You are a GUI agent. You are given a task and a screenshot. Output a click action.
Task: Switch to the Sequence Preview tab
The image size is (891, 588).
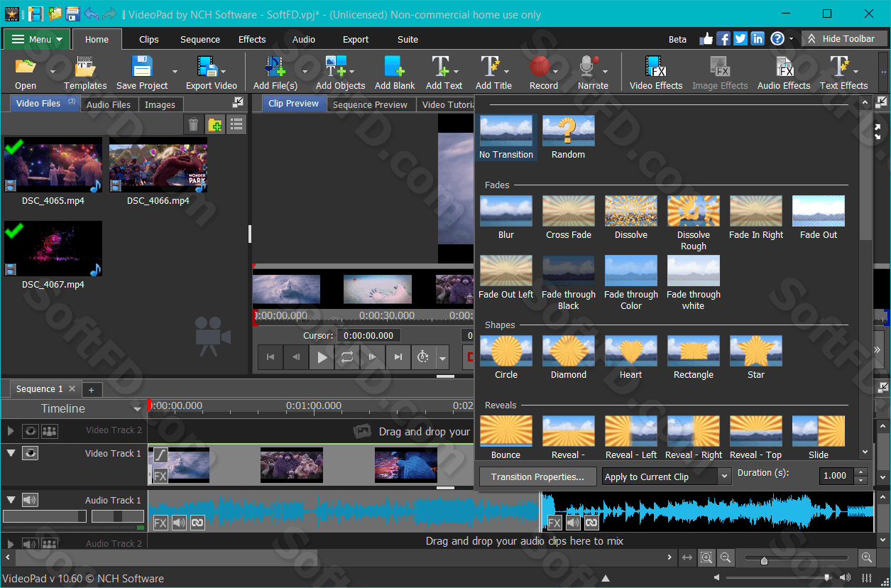pos(370,104)
